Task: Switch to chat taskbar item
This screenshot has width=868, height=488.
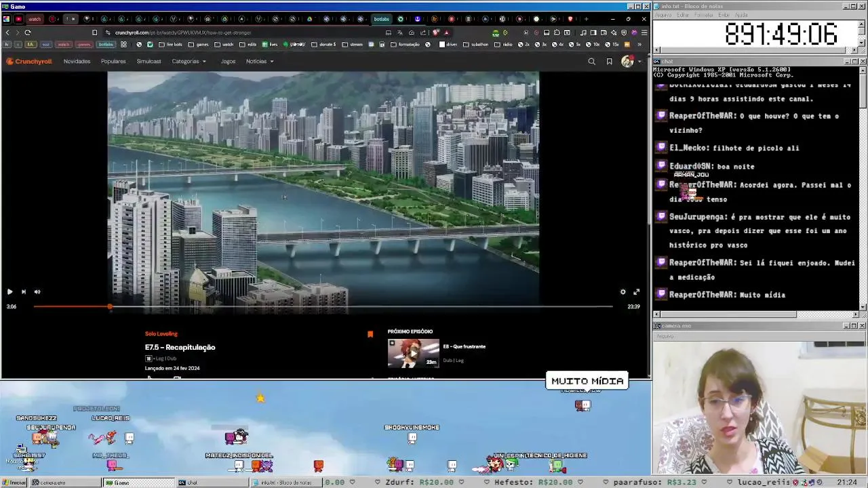Action: pyautogui.click(x=210, y=483)
